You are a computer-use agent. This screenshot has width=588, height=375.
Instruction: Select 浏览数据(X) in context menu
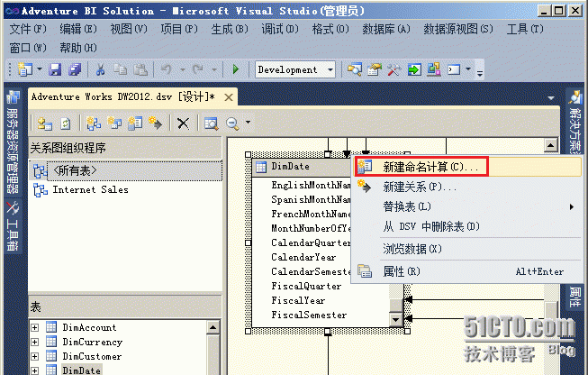(467, 249)
